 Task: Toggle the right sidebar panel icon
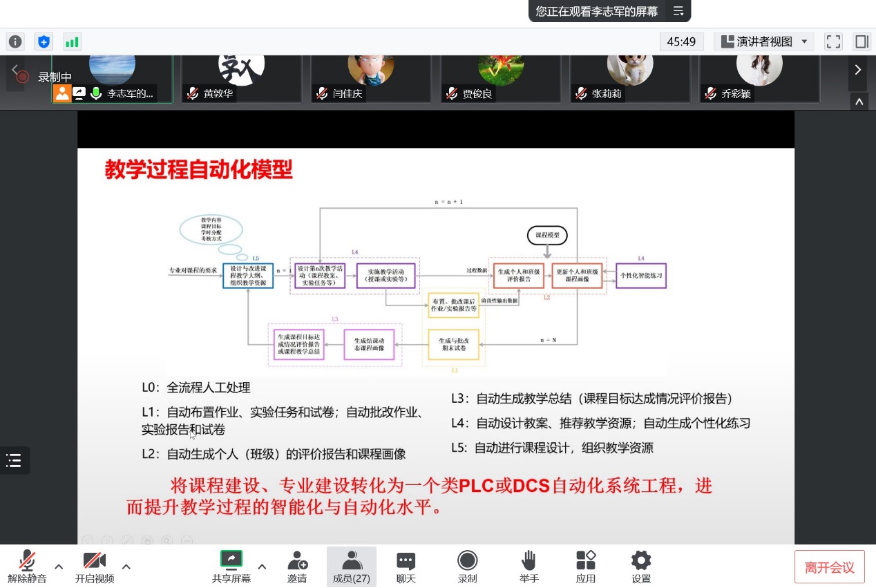861,41
